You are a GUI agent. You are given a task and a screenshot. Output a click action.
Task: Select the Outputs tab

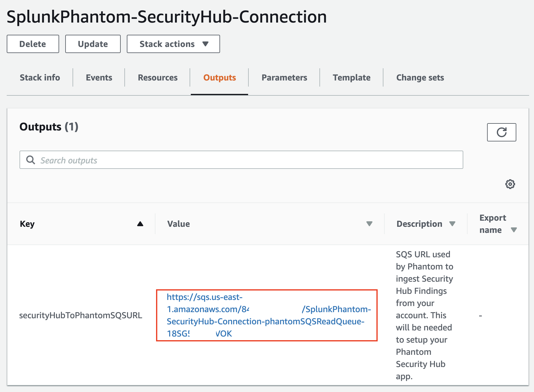219,78
